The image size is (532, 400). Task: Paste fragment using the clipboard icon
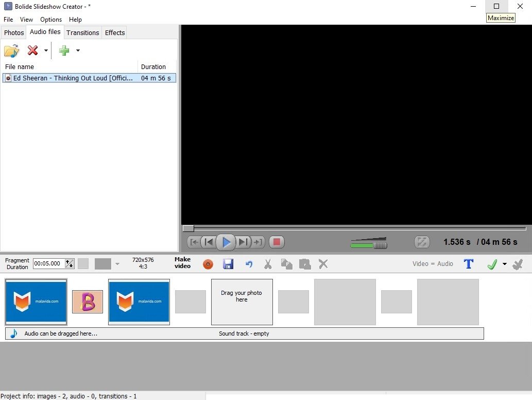click(x=305, y=264)
